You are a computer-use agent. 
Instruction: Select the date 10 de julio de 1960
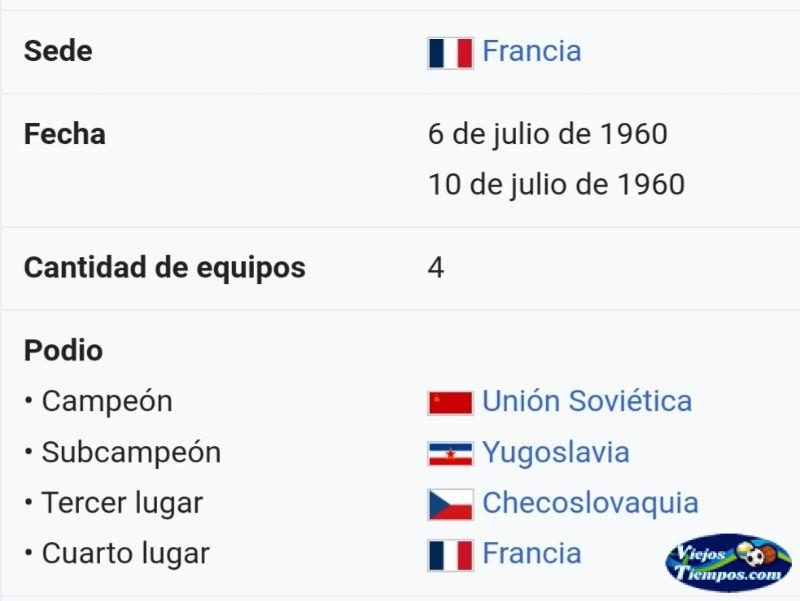click(557, 185)
